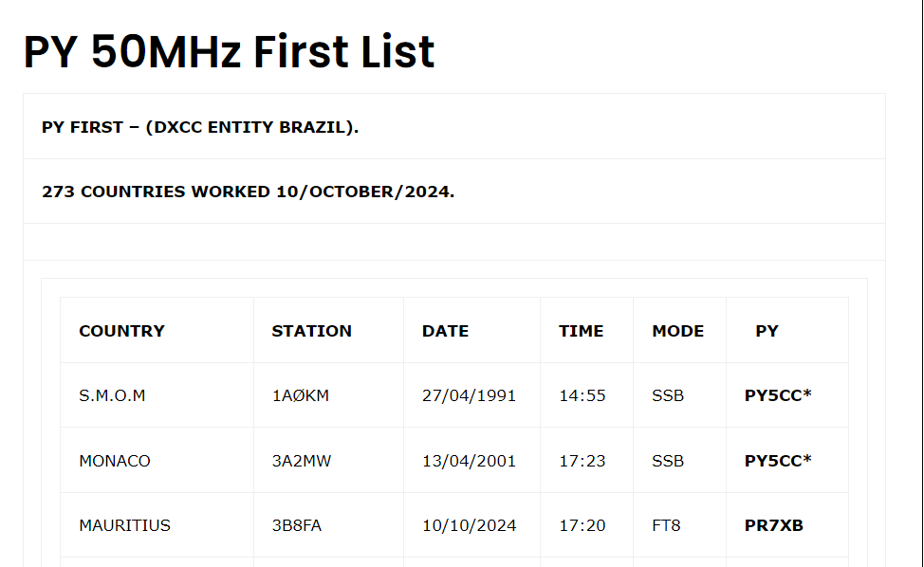Click the date 27/04/1991

click(469, 395)
